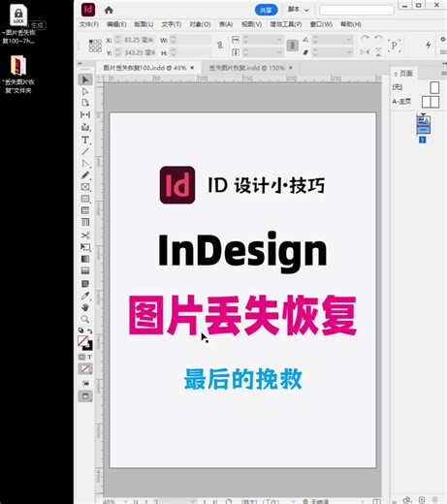Image resolution: width=447 pixels, height=504 pixels.
Task: Select the Content Collector tool
Action: tap(85, 127)
